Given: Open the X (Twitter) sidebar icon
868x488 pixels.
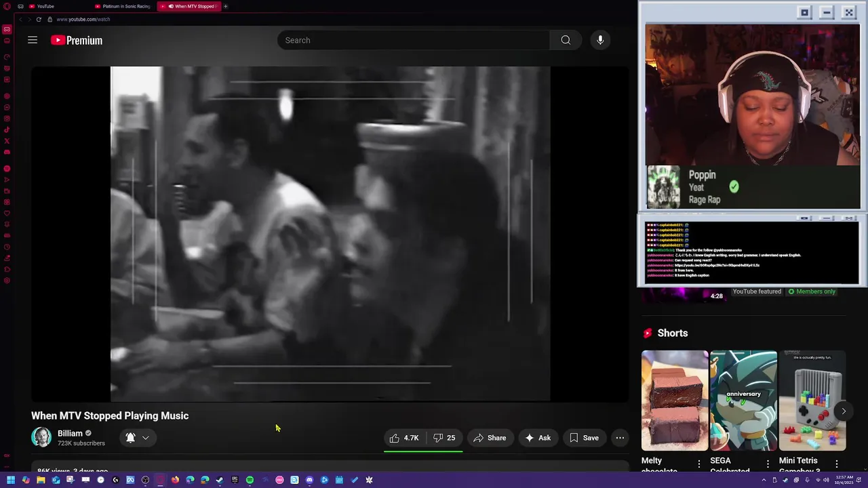Looking at the screenshot, I should tap(7, 141).
